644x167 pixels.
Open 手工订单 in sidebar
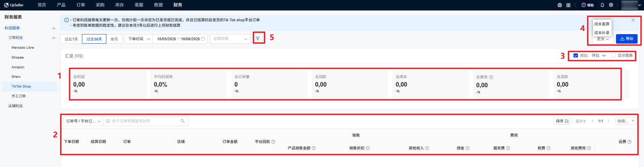[19, 96]
